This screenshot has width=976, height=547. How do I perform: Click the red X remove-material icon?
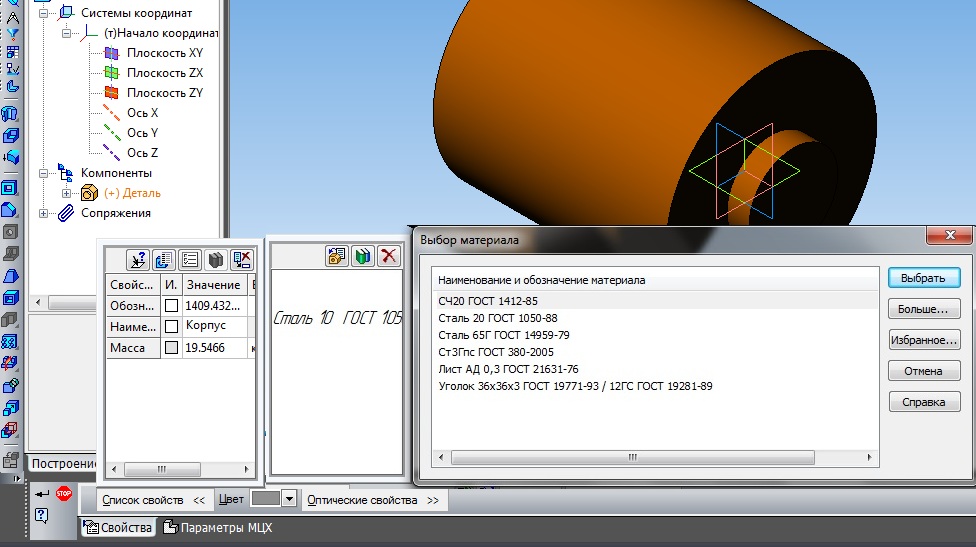(388, 256)
